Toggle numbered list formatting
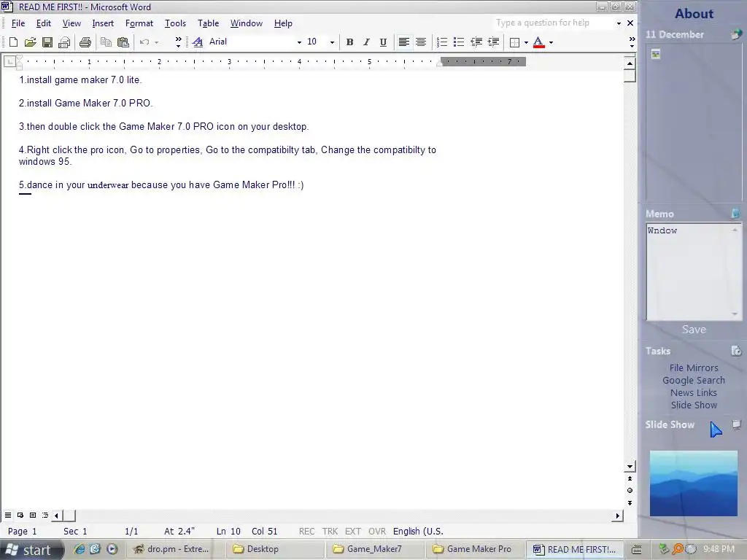 click(x=441, y=42)
